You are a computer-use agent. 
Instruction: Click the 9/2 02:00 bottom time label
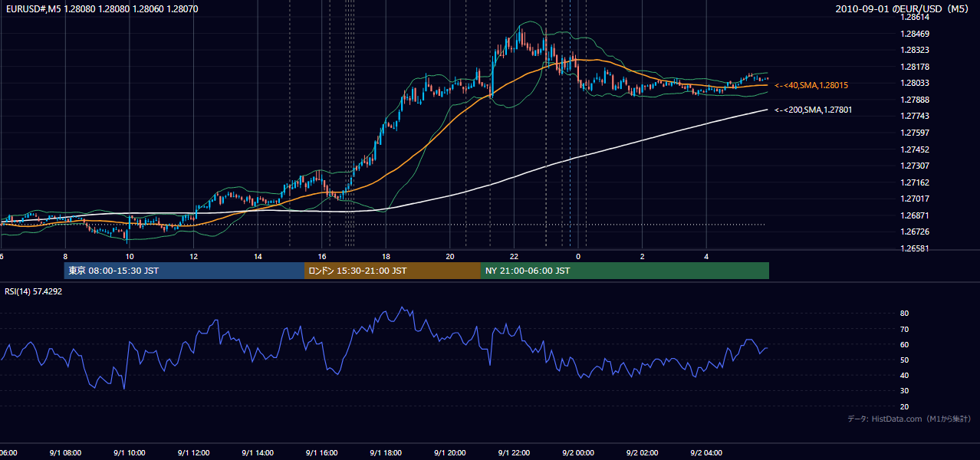tap(643, 453)
